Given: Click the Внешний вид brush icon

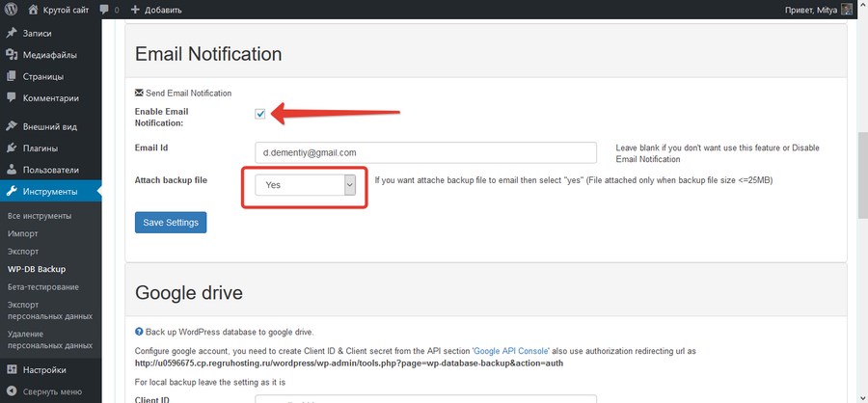Looking at the screenshot, I should (x=12, y=126).
